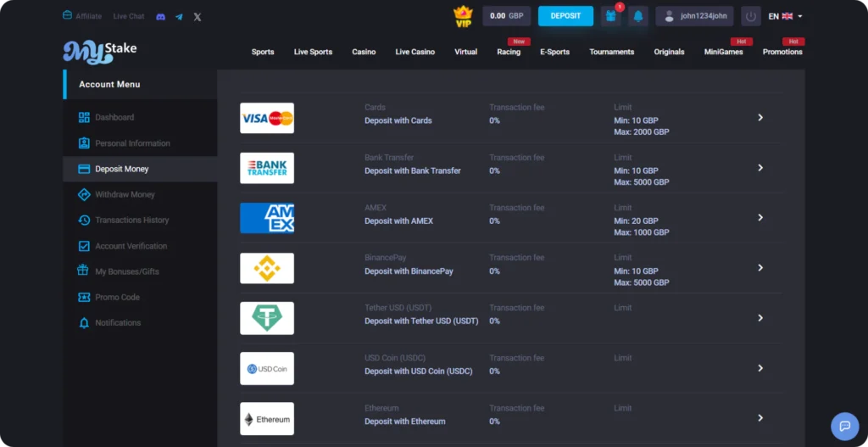Screen dimensions: 868x447
Task: Open the Virtual menu item
Action: (x=466, y=52)
